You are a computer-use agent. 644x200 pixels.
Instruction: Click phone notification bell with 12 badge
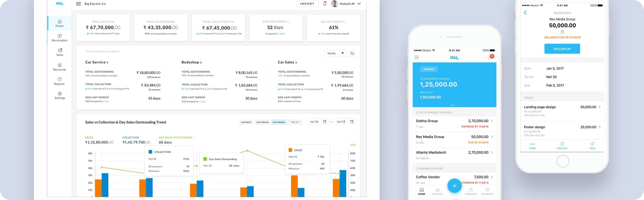(490, 57)
